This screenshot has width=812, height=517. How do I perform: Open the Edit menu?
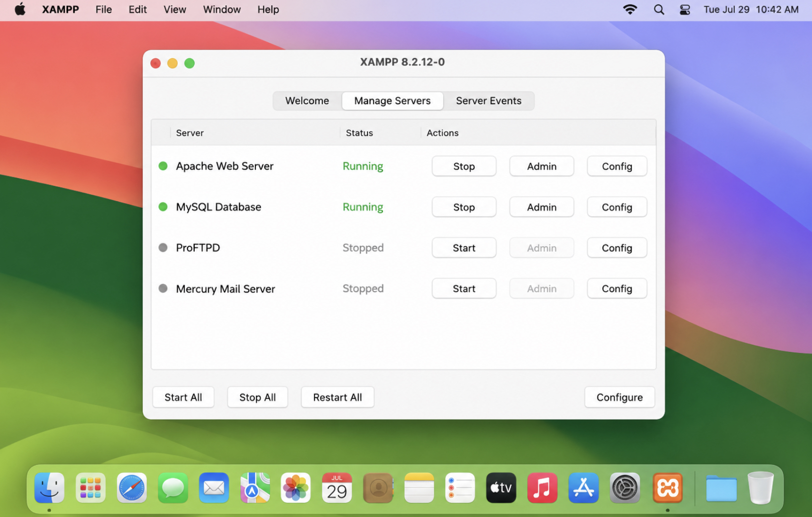point(138,9)
